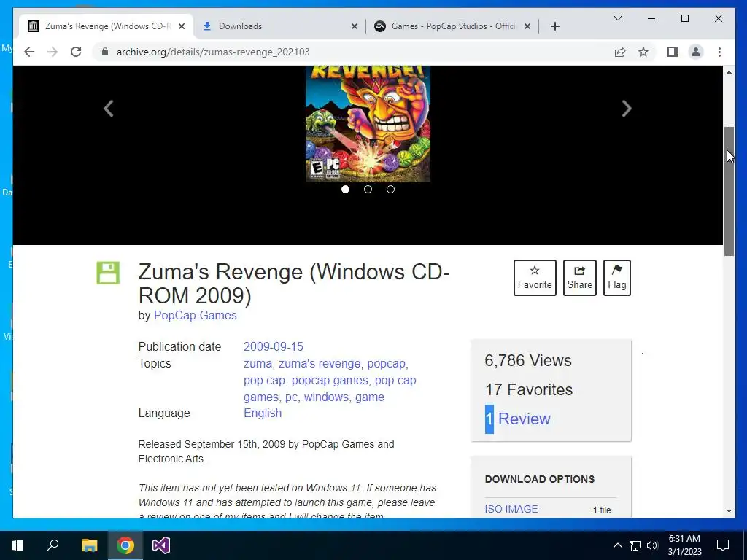Close the Zuma's Revenge tab
The width and height of the screenshot is (747, 560).
click(182, 26)
